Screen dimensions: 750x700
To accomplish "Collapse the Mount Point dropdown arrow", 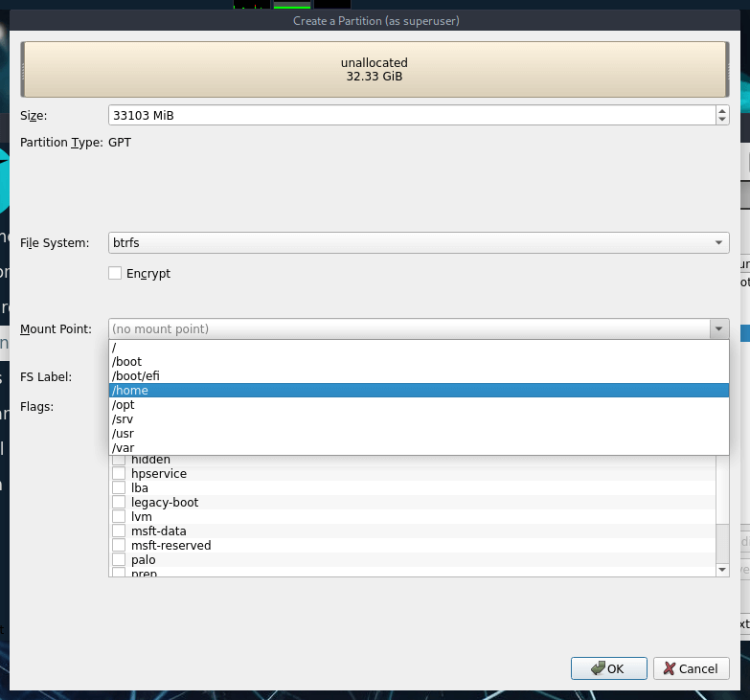I will tap(718, 329).
